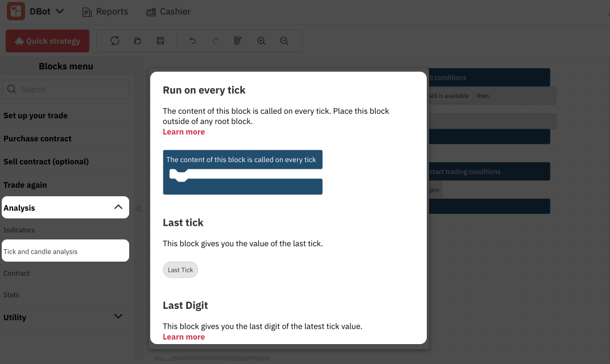Open Learn more for Run on every tick
This screenshot has width=610, height=364.
point(183,131)
